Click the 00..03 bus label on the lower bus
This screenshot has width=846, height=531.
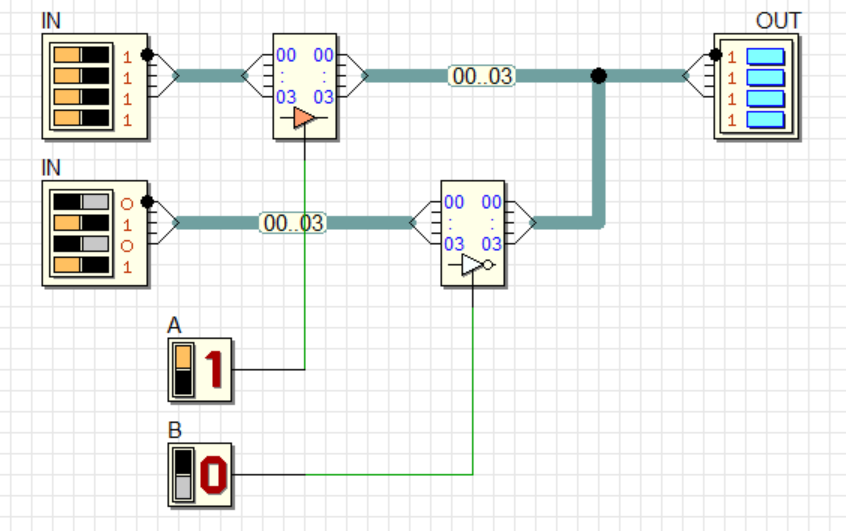pos(293,223)
